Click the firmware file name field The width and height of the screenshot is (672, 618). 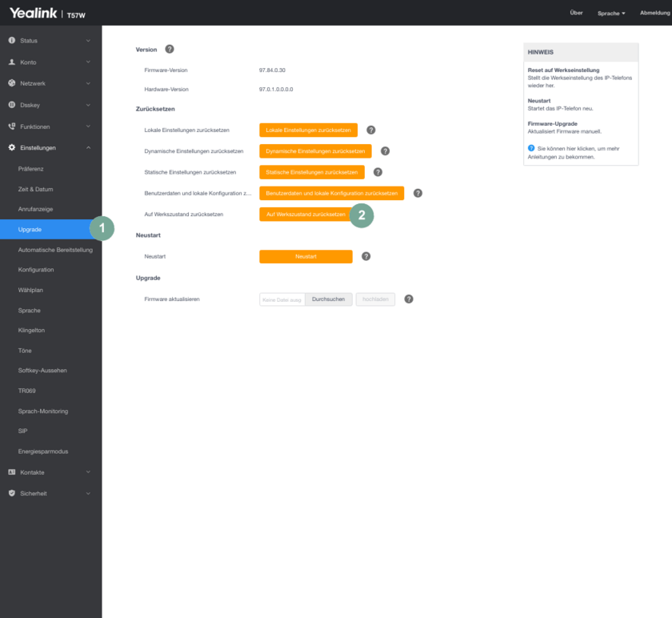pos(282,299)
